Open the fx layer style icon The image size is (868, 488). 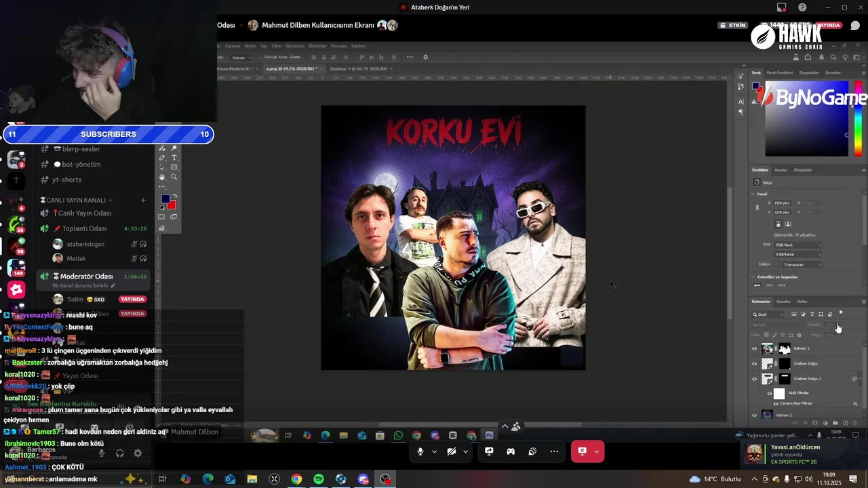(x=805, y=423)
